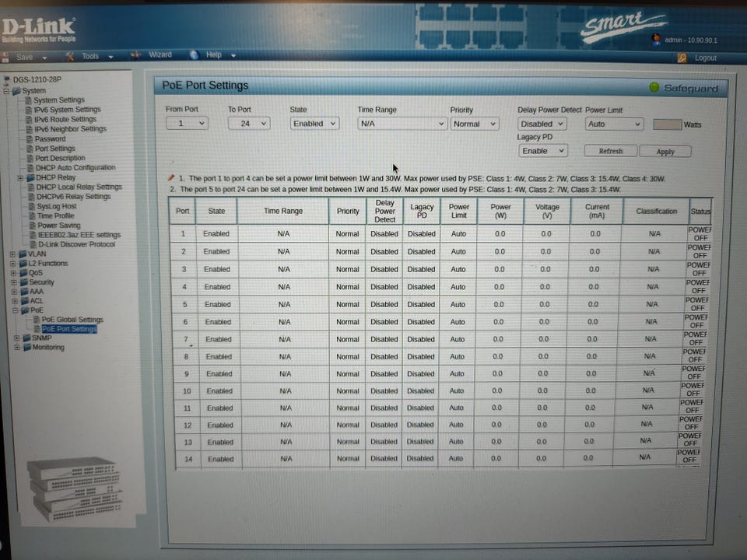747x560 pixels.
Task: Expand the L2 Functions tree node
Action: pyautogui.click(x=13, y=264)
